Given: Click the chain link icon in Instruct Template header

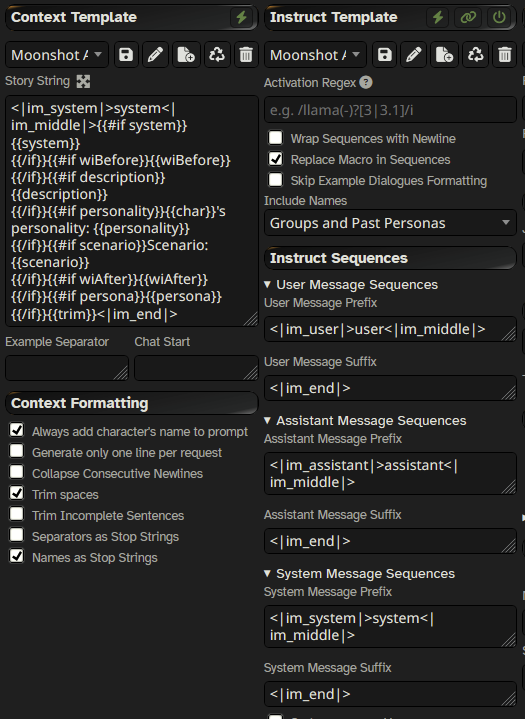Looking at the screenshot, I should pos(468,17).
